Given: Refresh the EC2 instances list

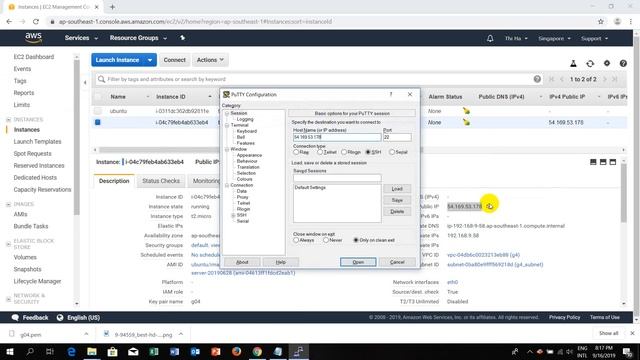Looking at the screenshot, I should [x=590, y=63].
